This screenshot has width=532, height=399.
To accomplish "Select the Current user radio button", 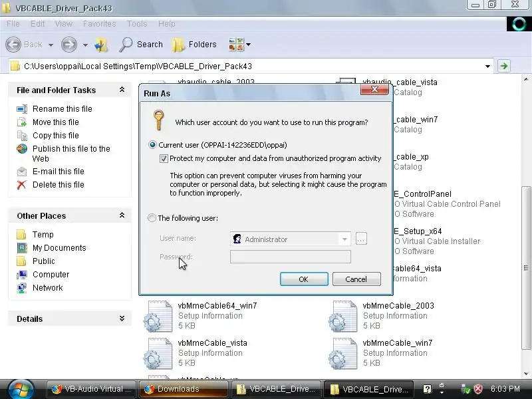I will (152, 145).
